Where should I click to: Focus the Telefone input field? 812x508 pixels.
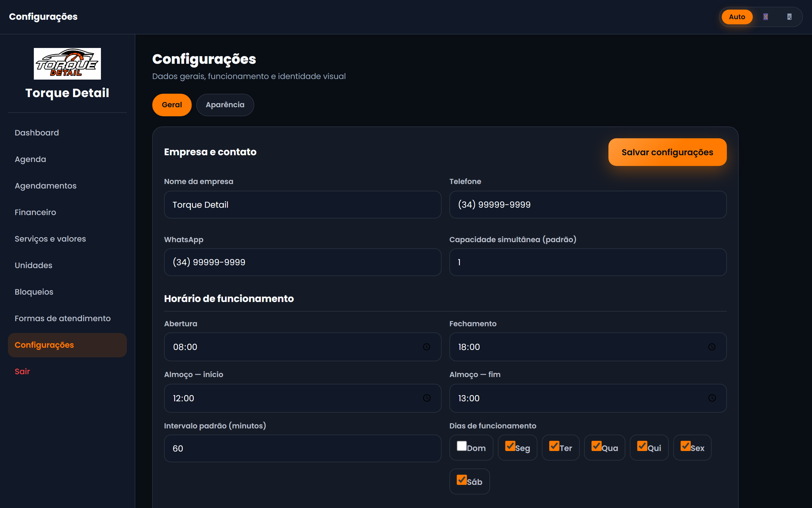(x=588, y=205)
